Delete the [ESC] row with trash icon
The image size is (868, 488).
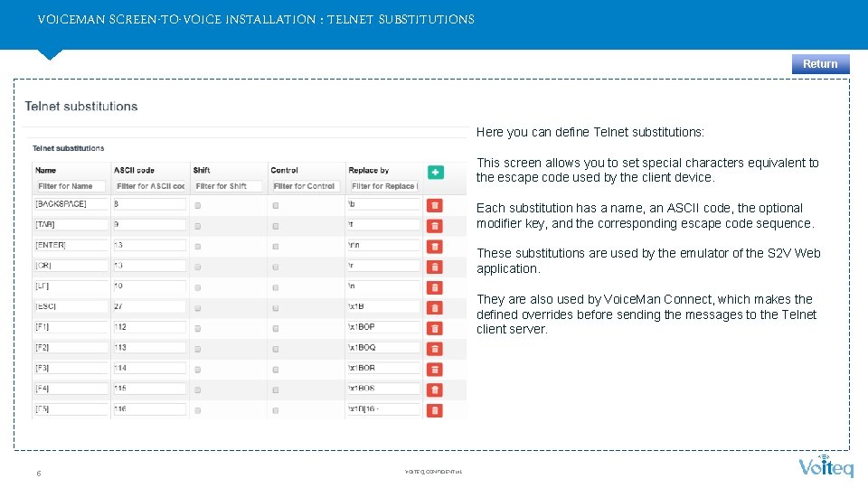coord(435,307)
